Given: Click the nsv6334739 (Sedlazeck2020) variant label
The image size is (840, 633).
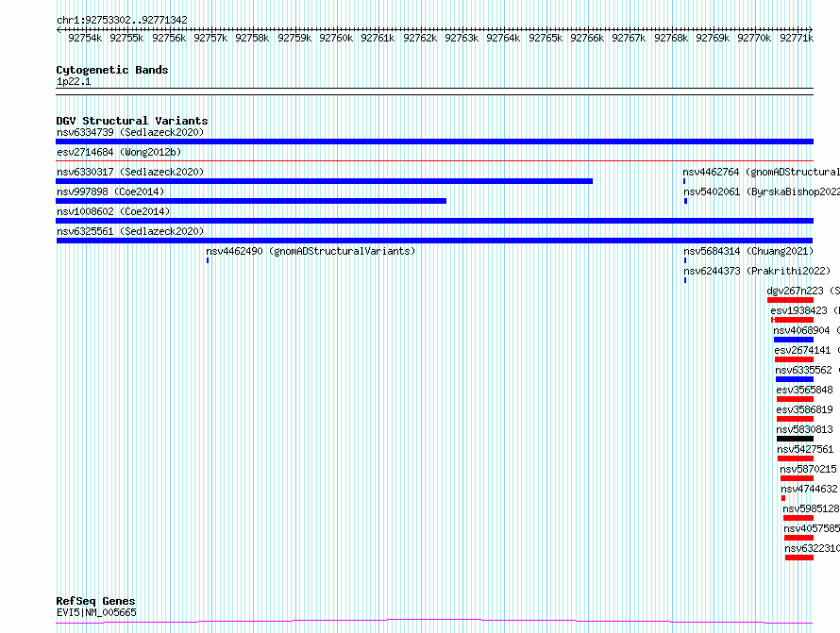Looking at the screenshot, I should 130,132.
